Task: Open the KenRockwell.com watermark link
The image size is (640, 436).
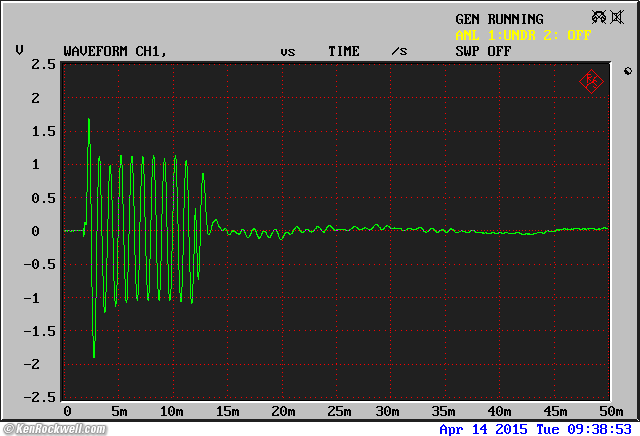Action: (x=62, y=428)
